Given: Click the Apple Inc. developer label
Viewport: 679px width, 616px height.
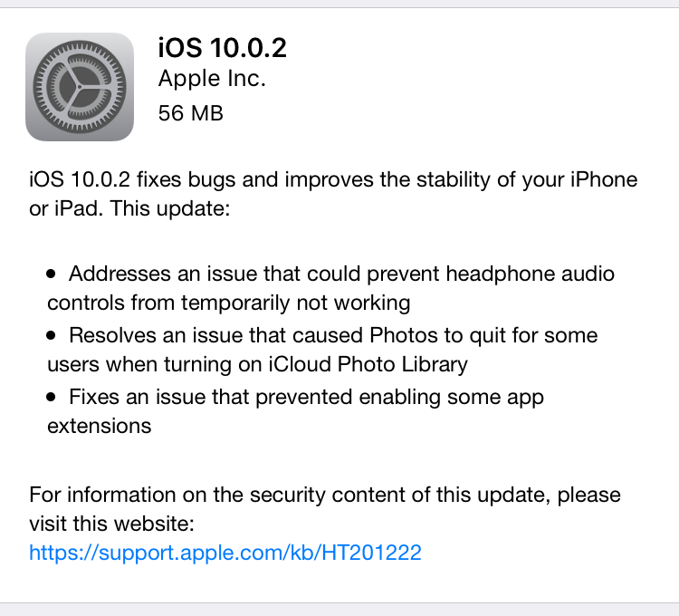Looking at the screenshot, I should (212, 79).
